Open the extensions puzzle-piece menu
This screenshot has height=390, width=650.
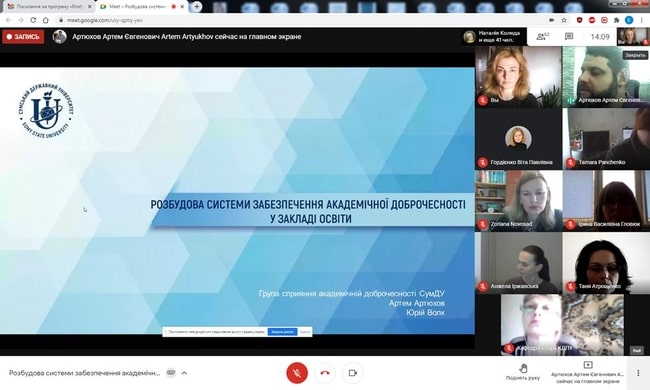(617, 20)
